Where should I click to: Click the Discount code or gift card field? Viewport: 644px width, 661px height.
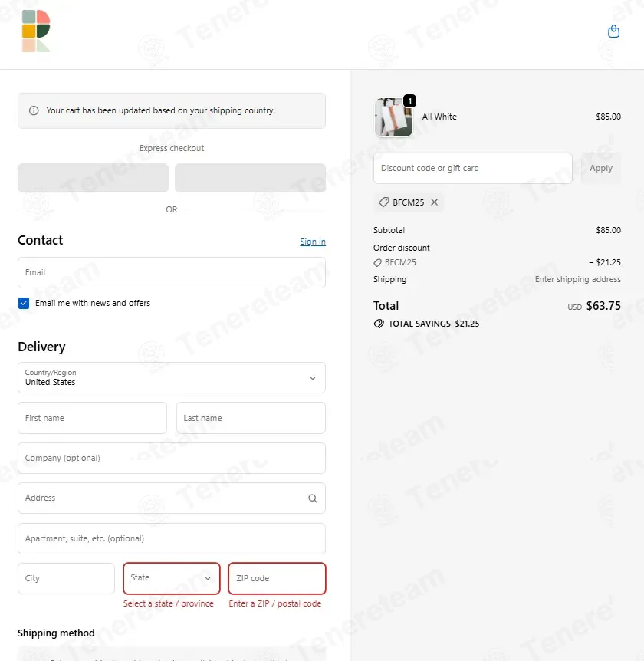coord(472,168)
